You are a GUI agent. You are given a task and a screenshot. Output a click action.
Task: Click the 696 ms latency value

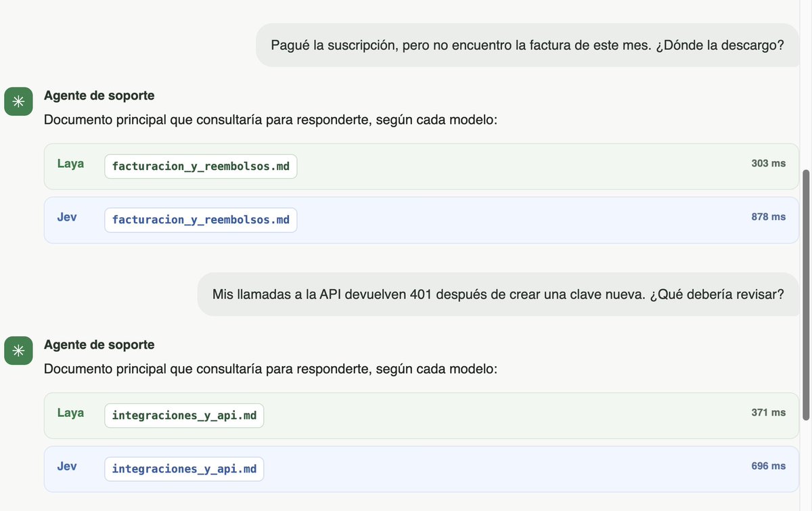tap(769, 466)
